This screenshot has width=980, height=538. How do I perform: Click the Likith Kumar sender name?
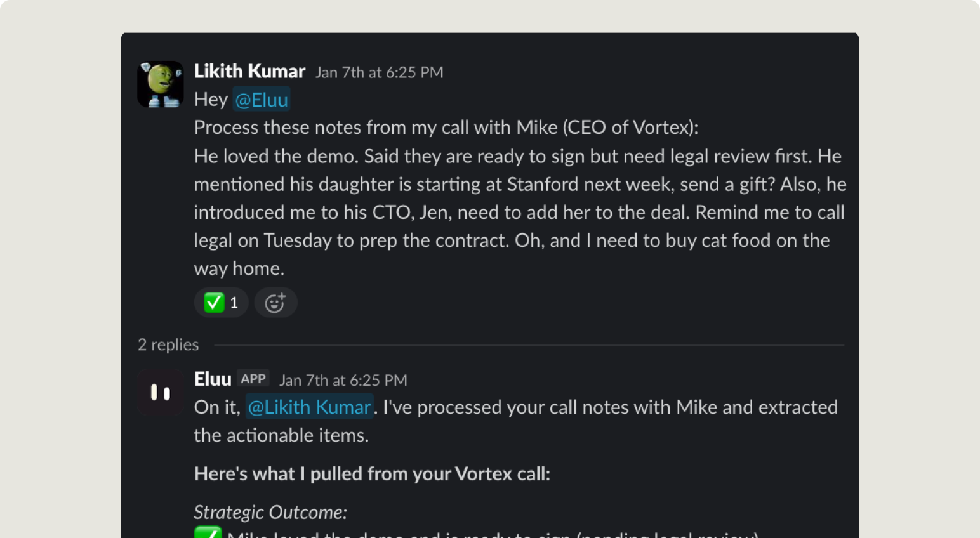[249, 71]
